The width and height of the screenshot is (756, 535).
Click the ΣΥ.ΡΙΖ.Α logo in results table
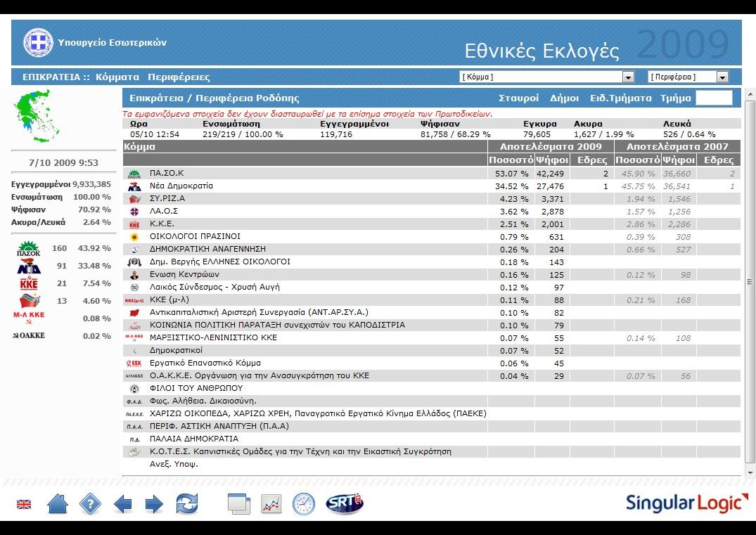pyautogui.click(x=134, y=198)
